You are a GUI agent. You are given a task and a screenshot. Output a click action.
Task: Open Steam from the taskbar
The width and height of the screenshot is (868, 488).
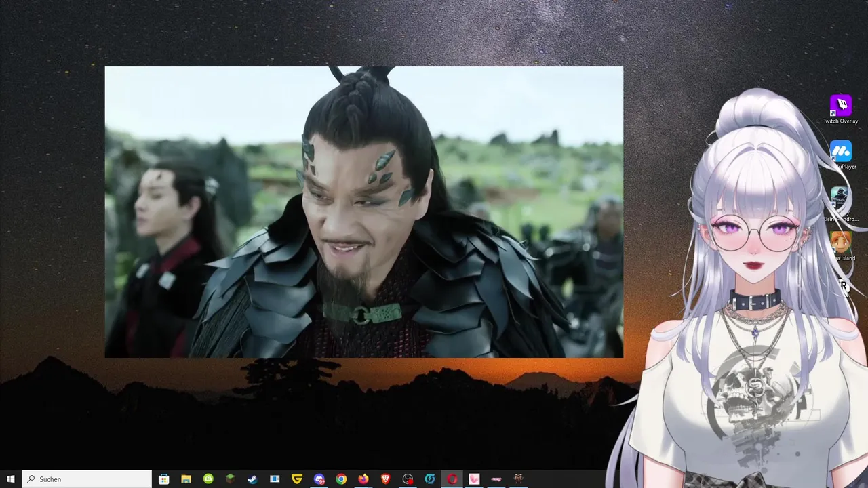pos(252,479)
